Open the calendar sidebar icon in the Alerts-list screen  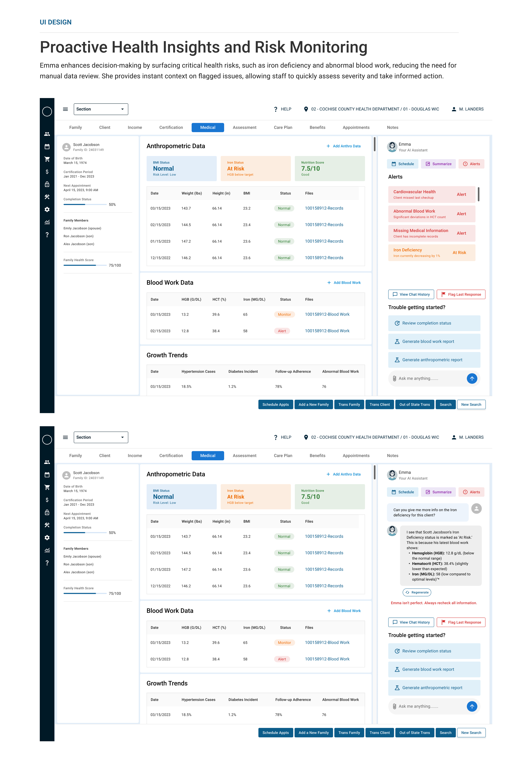click(x=47, y=147)
